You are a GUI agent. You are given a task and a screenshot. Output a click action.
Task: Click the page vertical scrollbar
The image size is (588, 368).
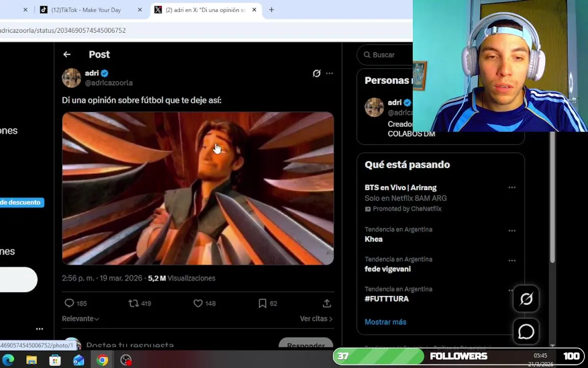pyautogui.click(x=552, y=197)
